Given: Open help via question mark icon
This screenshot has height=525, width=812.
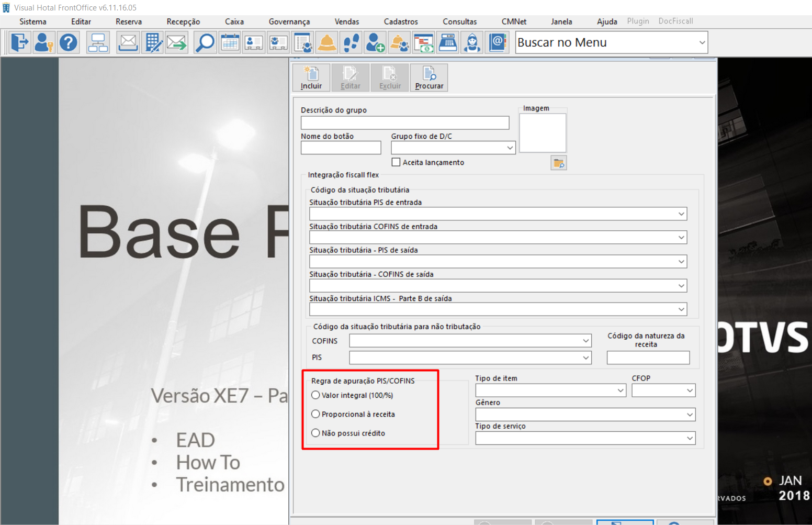Looking at the screenshot, I should click(69, 42).
